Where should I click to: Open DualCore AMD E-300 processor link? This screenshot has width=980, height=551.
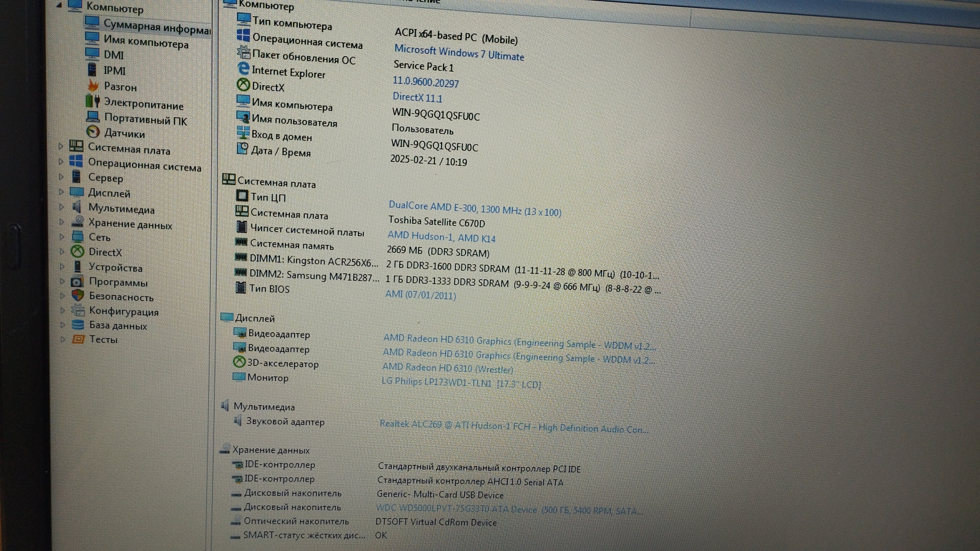(475, 208)
